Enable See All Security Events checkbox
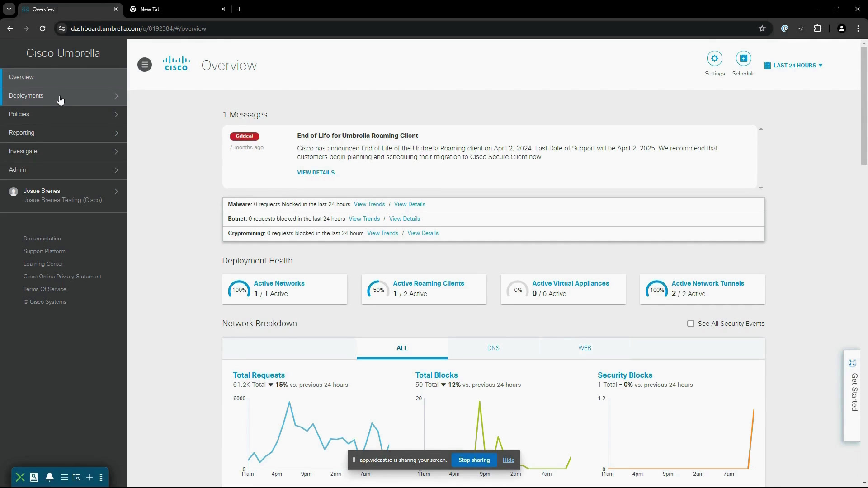The image size is (868, 488). pos(690,324)
